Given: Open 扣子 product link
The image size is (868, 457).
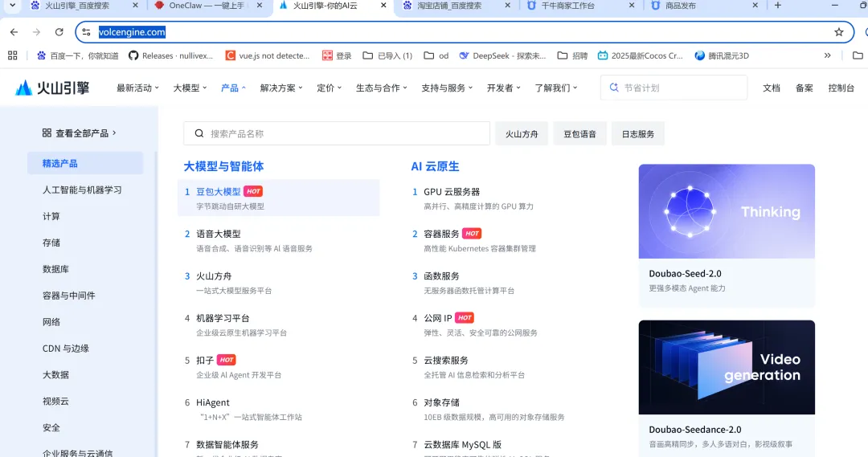Looking at the screenshot, I should (205, 360).
